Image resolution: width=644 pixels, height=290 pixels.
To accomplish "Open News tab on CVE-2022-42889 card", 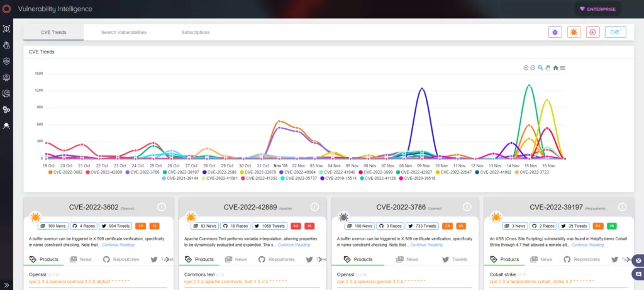I will point(236,259).
